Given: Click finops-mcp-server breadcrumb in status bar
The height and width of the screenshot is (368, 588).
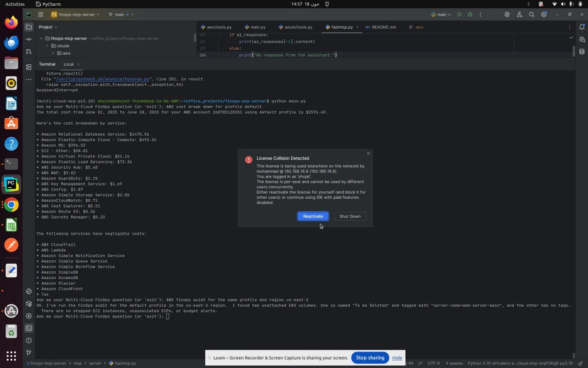Looking at the screenshot, I should (48, 363).
